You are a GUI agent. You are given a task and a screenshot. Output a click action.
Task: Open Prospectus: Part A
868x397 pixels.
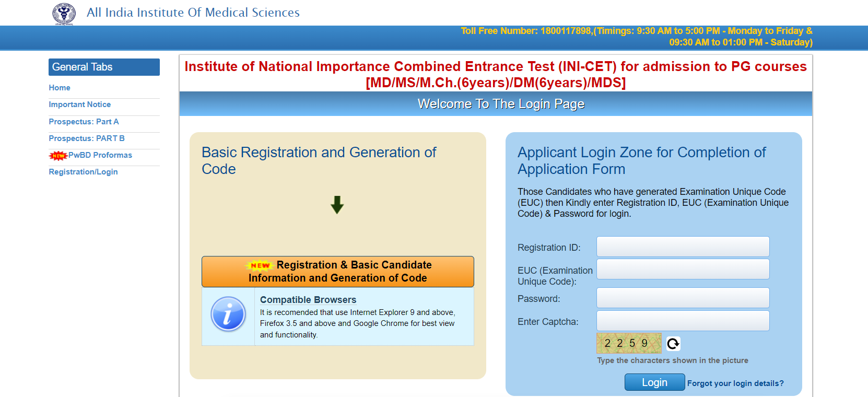coord(84,122)
